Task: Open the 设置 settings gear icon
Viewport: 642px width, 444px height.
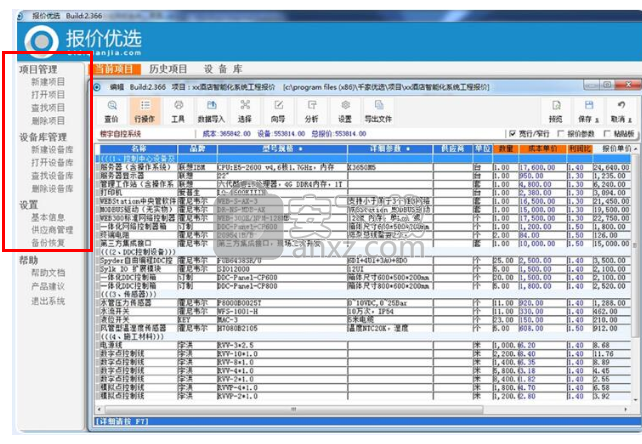Action: [x=345, y=111]
